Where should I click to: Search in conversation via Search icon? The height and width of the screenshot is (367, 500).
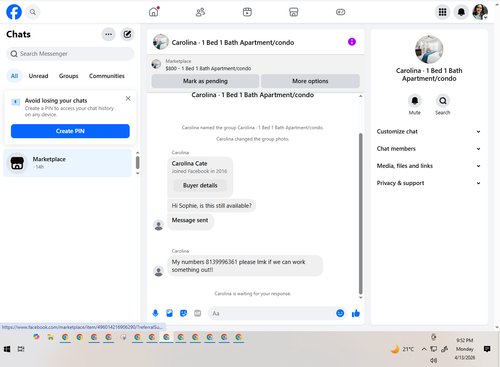click(443, 100)
